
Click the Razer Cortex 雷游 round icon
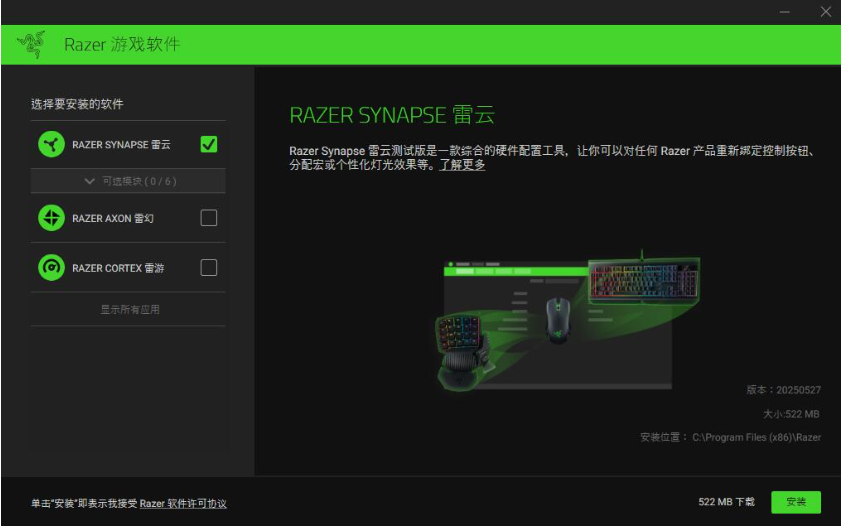(x=51, y=268)
